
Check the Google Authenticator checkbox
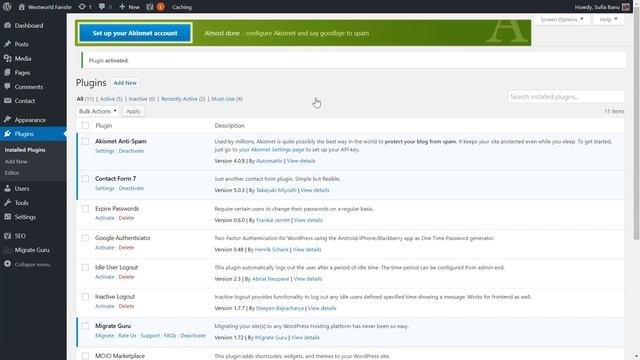point(85,238)
